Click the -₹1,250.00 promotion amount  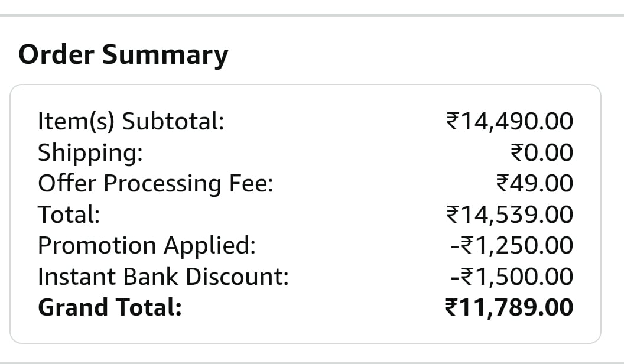(x=511, y=245)
